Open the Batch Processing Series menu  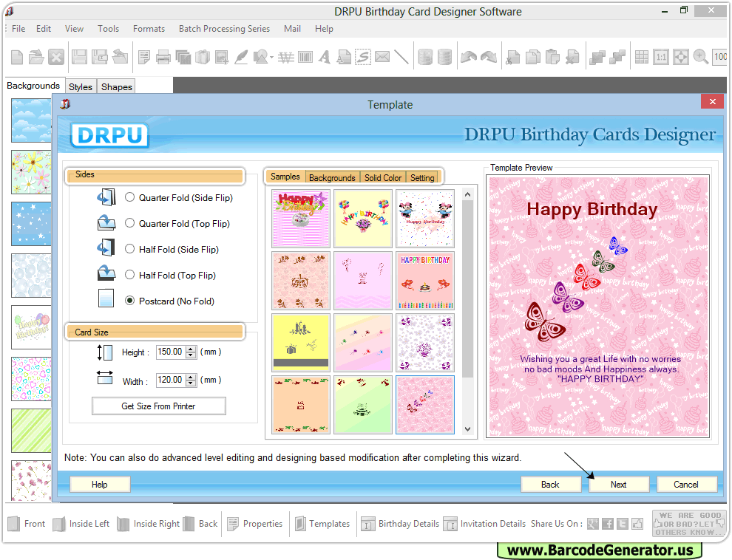(225, 28)
